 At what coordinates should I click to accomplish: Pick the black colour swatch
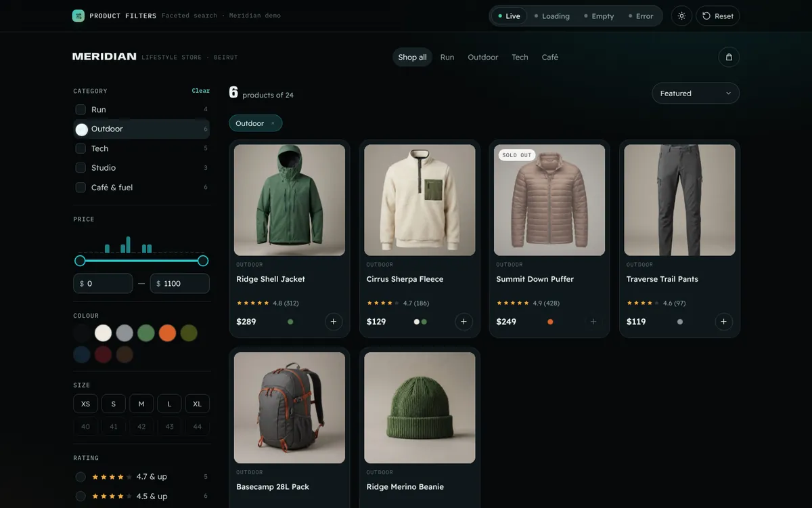click(x=82, y=333)
